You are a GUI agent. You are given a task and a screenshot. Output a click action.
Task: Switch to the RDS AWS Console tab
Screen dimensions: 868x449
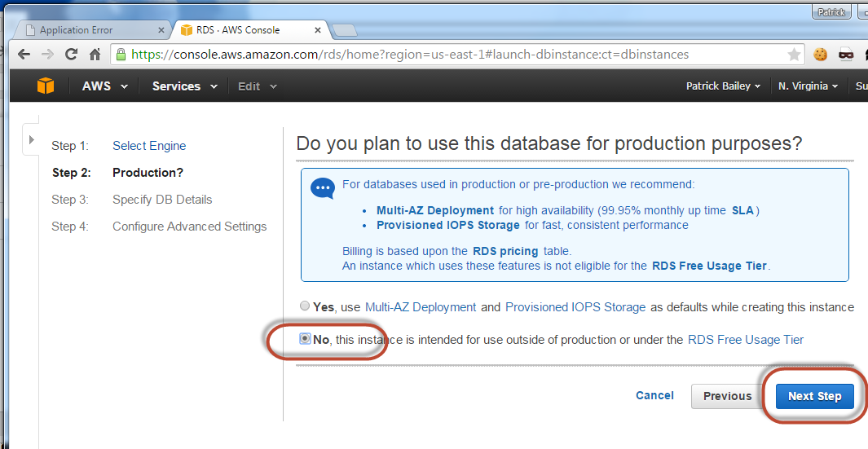click(249, 30)
